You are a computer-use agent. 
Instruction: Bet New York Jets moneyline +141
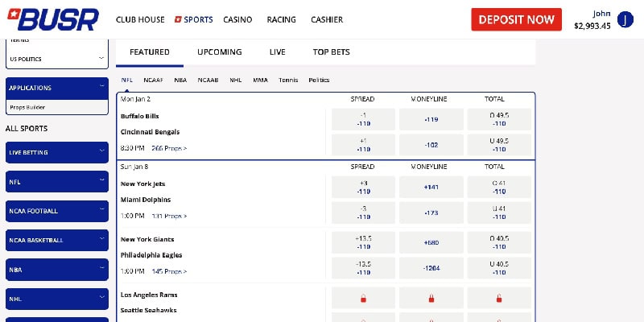click(431, 187)
